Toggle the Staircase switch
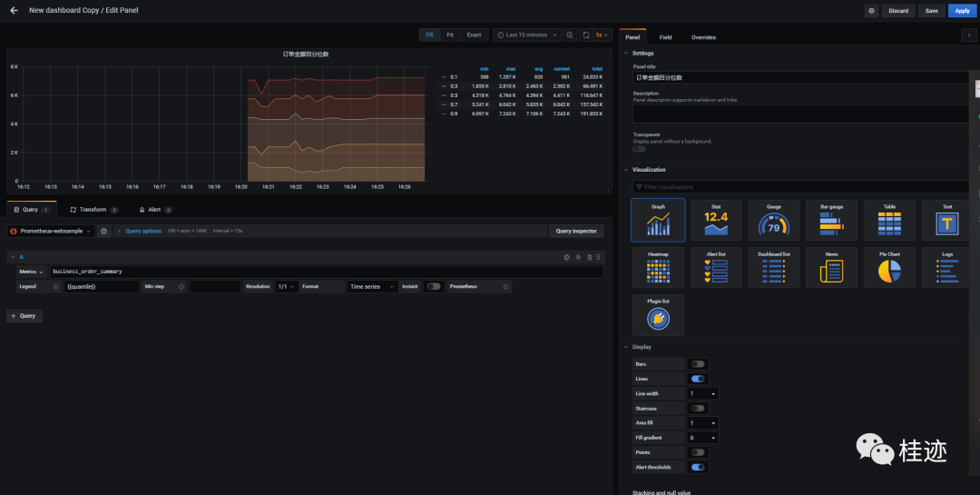Image resolution: width=980 pixels, height=495 pixels. tap(698, 408)
